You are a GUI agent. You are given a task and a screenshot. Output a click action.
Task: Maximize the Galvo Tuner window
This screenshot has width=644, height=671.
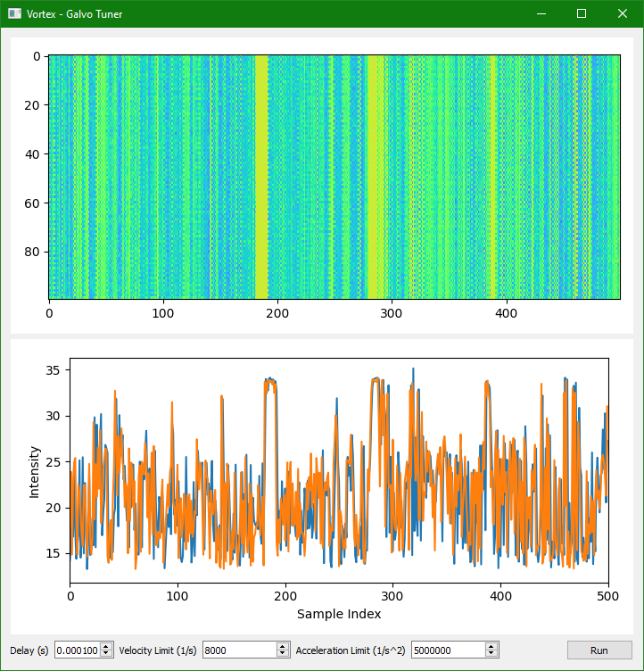click(x=582, y=13)
